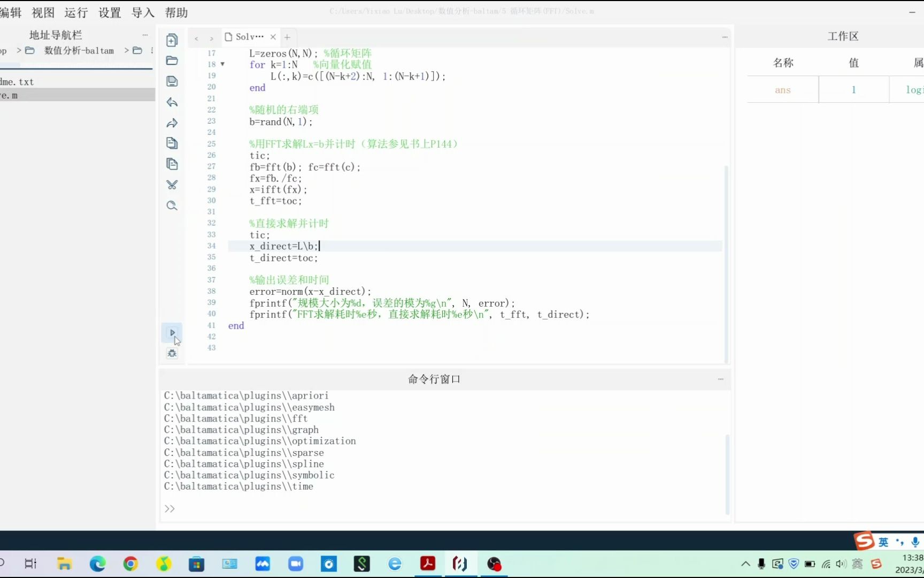Click the 名称 column header in the workspace

tap(783, 63)
